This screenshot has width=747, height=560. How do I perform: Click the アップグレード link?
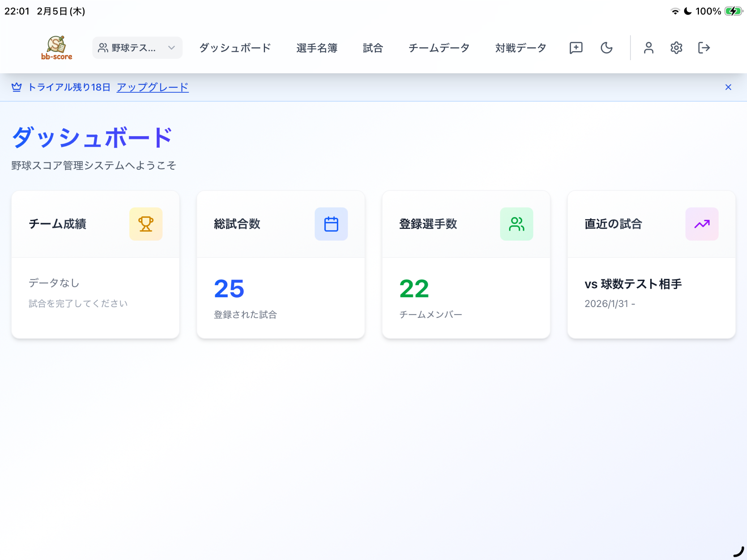pos(153,87)
